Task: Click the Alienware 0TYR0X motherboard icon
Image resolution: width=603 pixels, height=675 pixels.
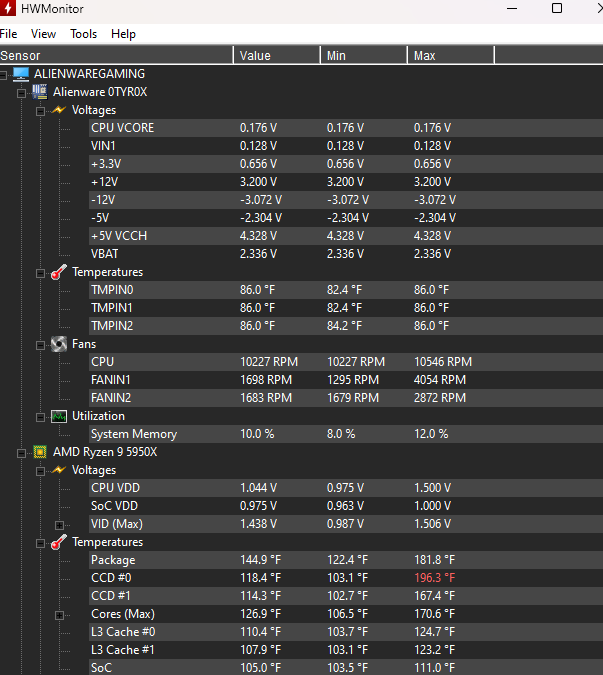Action: coord(40,92)
